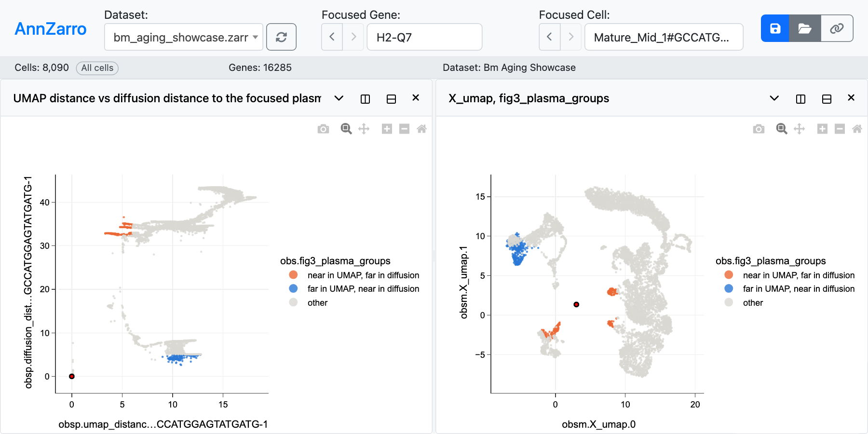Split the X_umap panel vertically
Screen dimensions: 868x434
pos(801,99)
